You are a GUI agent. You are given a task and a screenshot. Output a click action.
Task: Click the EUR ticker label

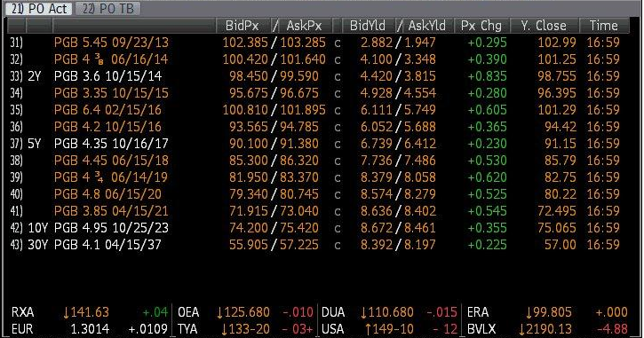click(22, 329)
